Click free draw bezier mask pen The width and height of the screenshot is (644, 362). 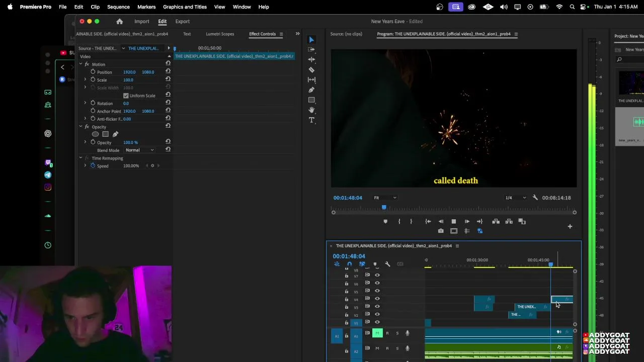click(115, 134)
